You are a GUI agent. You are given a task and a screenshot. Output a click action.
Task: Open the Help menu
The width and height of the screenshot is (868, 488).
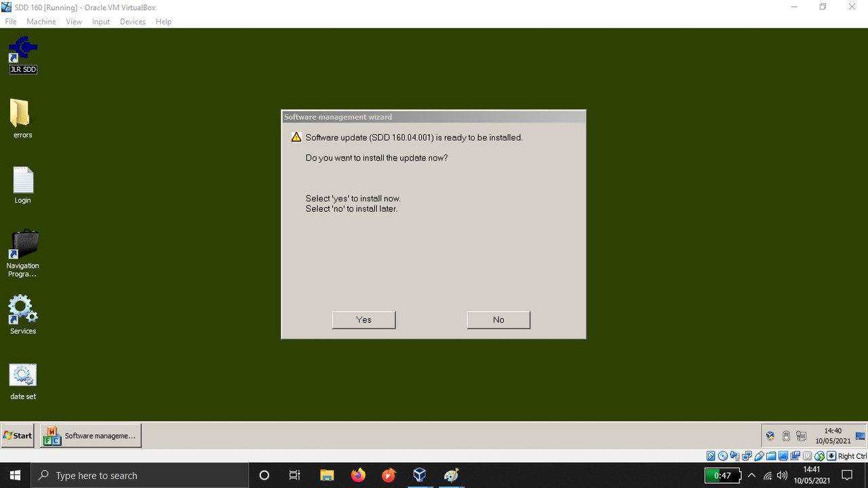point(163,22)
